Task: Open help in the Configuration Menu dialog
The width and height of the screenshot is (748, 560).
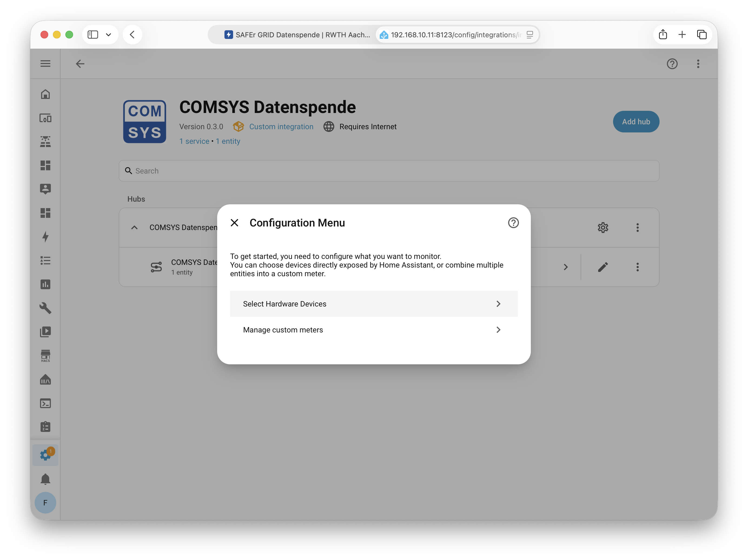Action: pos(513,223)
